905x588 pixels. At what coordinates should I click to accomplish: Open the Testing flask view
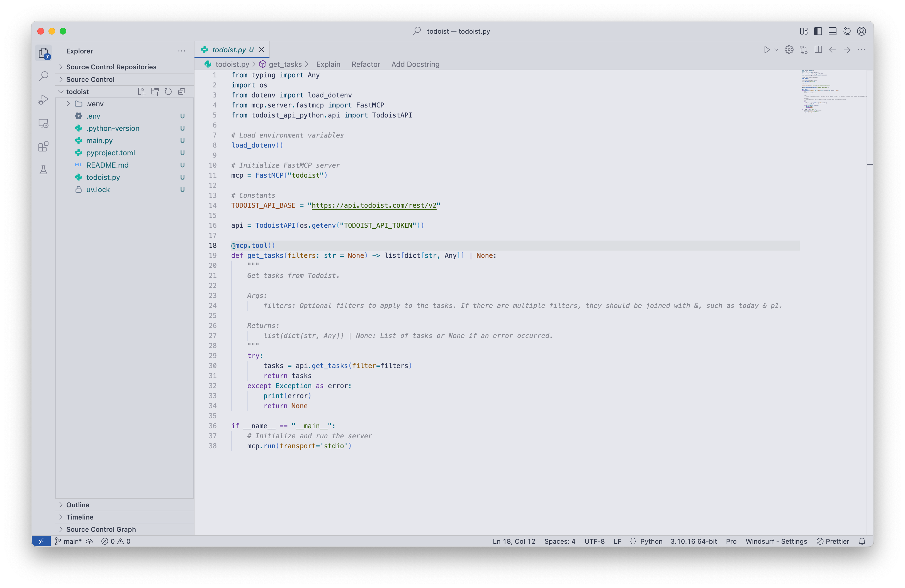click(44, 170)
